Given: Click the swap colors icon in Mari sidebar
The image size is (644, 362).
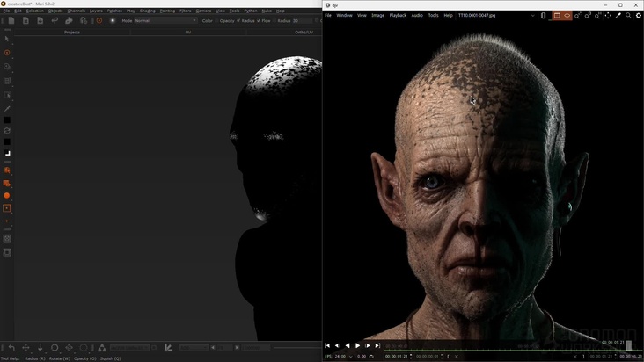Looking at the screenshot, I should tap(7, 131).
